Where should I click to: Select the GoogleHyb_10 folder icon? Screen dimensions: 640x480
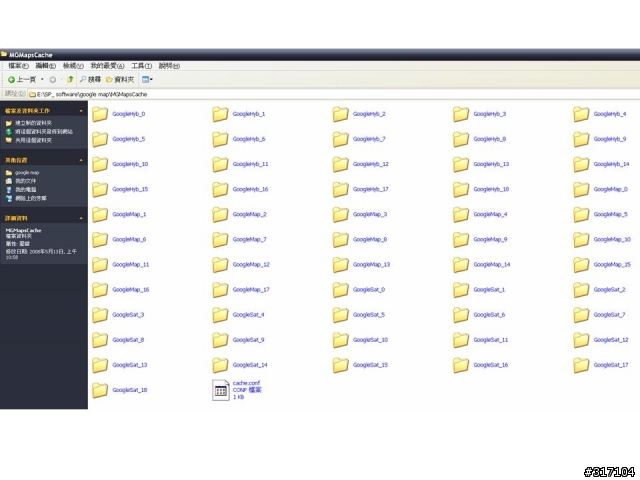100,164
